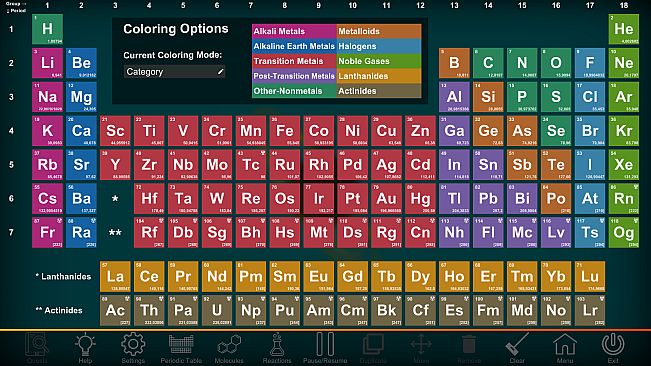Click the double asterisk actinides placeholder

[x=115, y=233]
